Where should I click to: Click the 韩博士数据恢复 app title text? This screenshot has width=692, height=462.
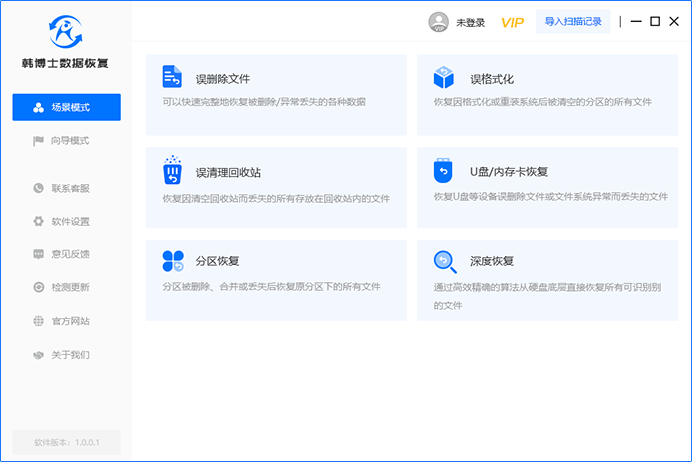tap(65, 64)
